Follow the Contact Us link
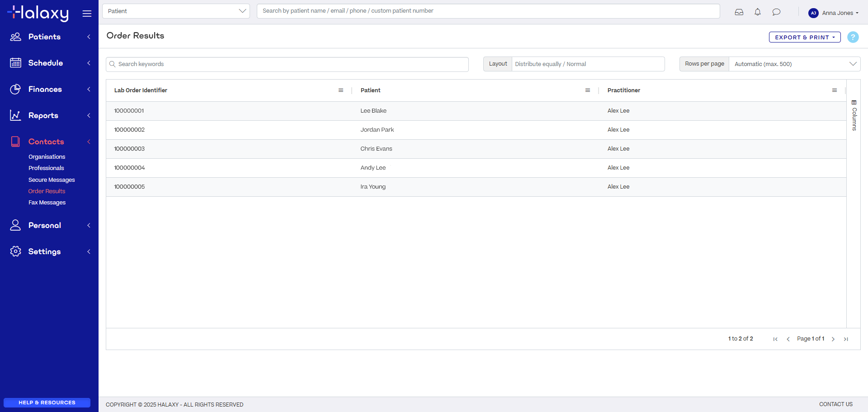The height and width of the screenshot is (412, 868). click(x=836, y=404)
